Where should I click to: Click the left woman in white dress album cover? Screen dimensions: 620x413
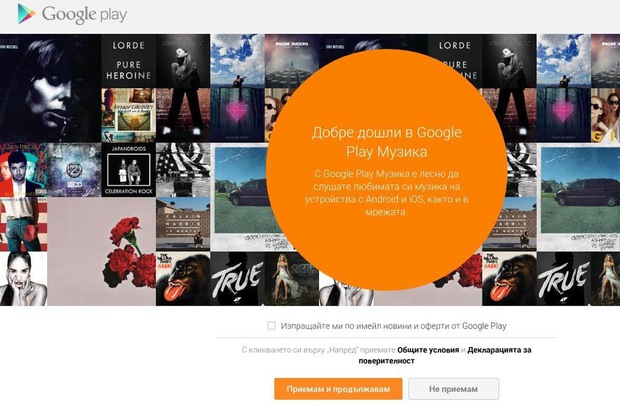(x=292, y=281)
